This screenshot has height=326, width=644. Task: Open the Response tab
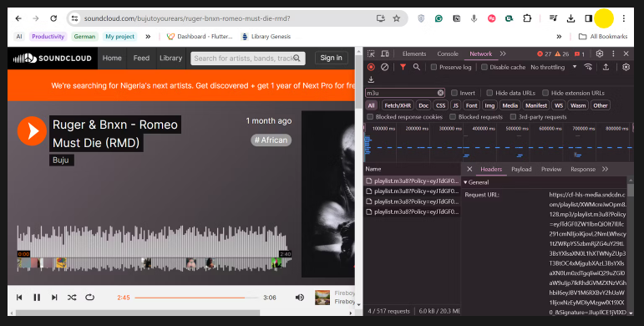pyautogui.click(x=583, y=170)
